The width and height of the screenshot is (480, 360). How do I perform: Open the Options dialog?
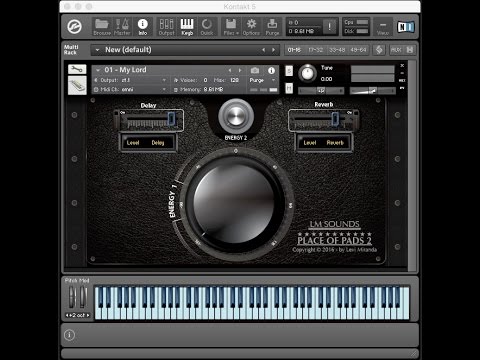251,27
